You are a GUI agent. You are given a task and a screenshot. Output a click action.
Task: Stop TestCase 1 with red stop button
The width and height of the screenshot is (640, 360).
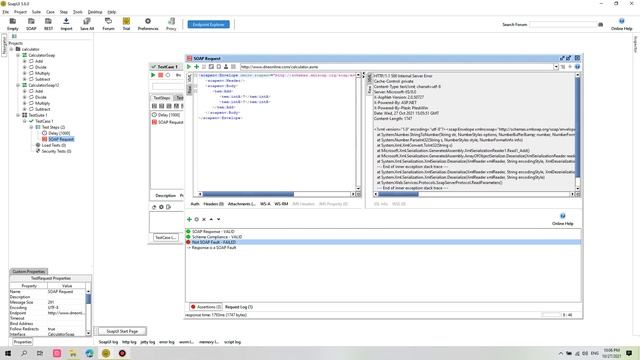[x=160, y=75]
